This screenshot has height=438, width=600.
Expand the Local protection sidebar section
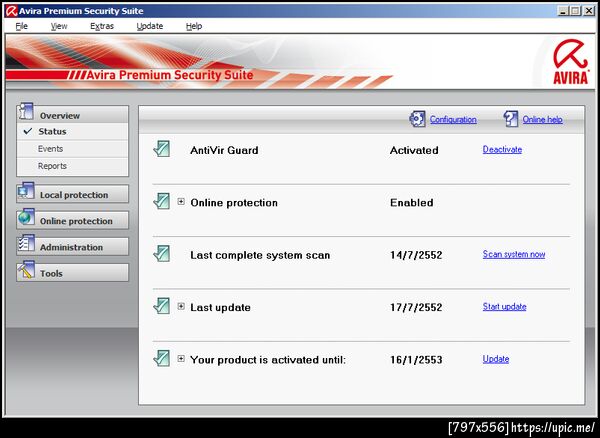72,194
